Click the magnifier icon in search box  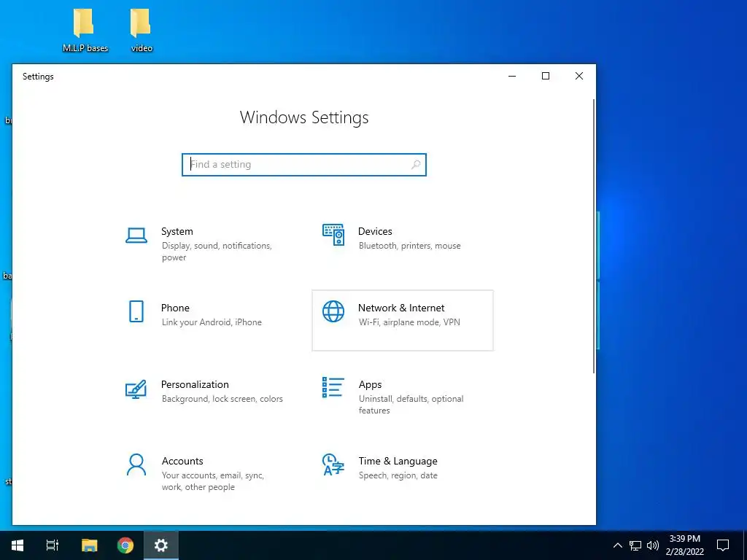(x=415, y=164)
